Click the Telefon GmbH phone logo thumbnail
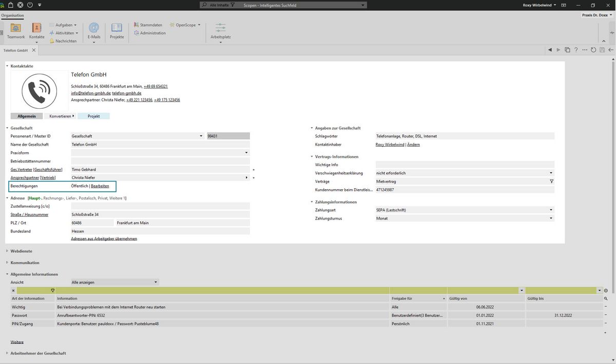This screenshot has width=616, height=364. [39, 90]
